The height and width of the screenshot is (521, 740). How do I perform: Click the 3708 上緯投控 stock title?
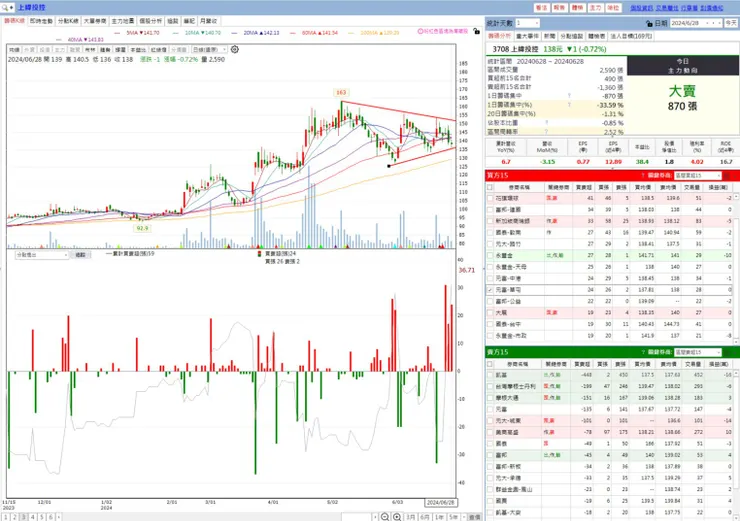(515, 49)
